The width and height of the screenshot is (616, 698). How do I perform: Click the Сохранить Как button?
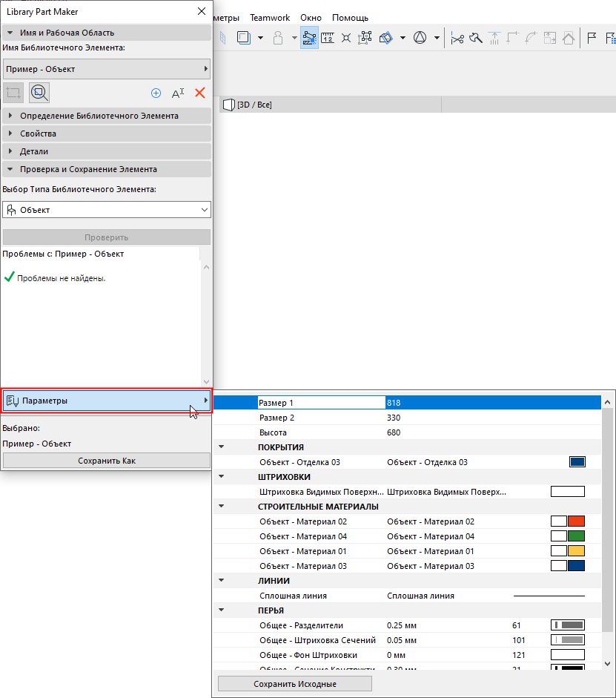point(106,460)
